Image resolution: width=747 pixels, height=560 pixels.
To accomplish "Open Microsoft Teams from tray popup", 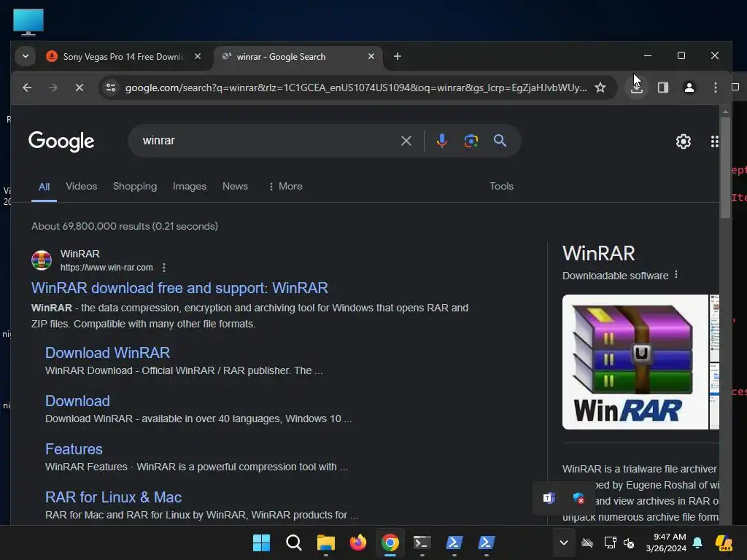I will pyautogui.click(x=549, y=498).
